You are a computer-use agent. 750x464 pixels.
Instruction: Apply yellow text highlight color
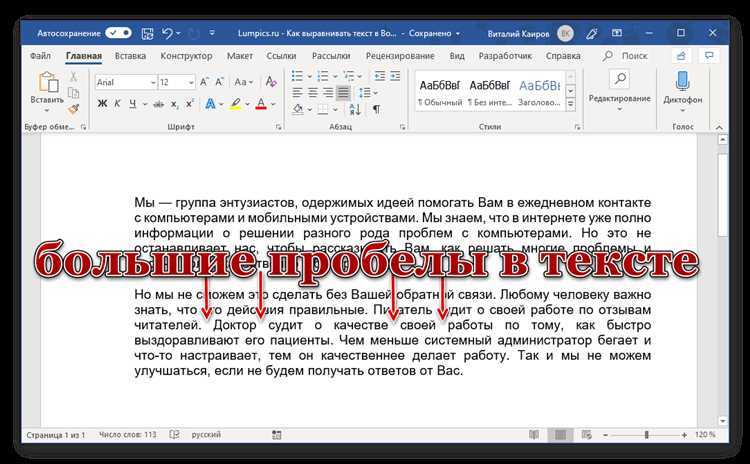pyautogui.click(x=235, y=103)
